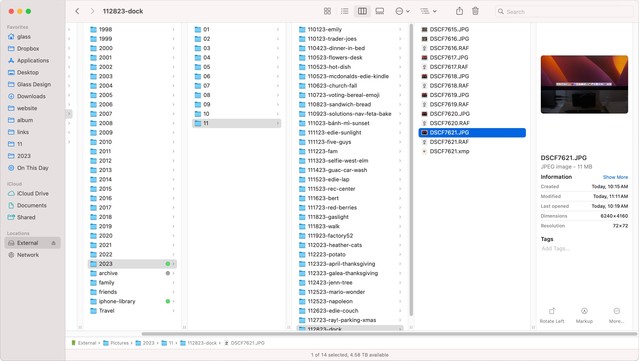Click into the Search field
This screenshot has height=361, width=639.
[x=564, y=11]
